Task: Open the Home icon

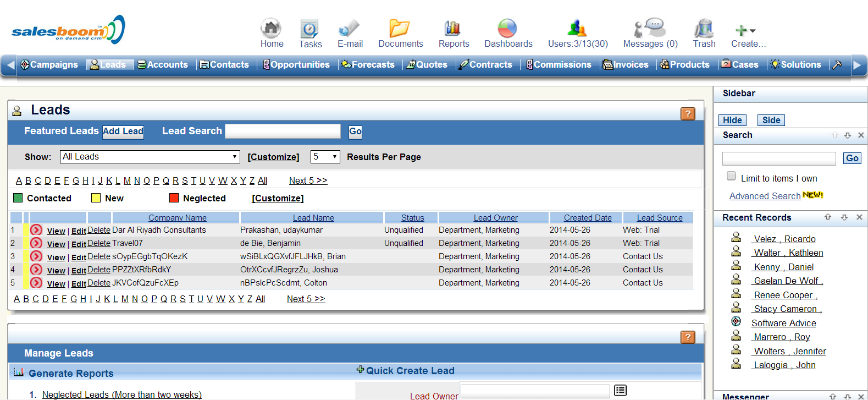Action: point(270,28)
